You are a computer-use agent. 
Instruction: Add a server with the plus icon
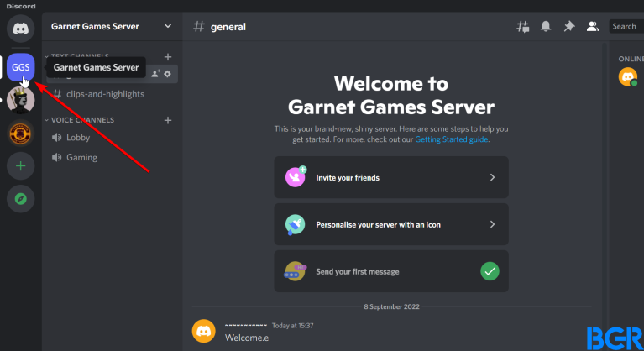tap(20, 166)
